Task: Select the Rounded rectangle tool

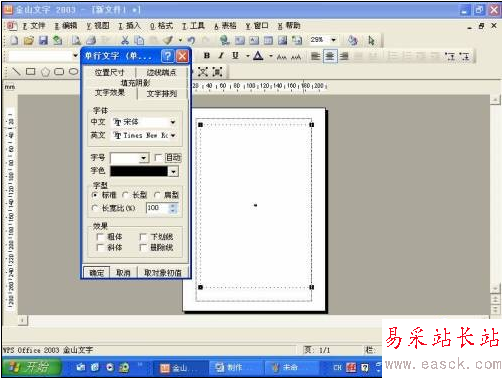Action: point(59,72)
